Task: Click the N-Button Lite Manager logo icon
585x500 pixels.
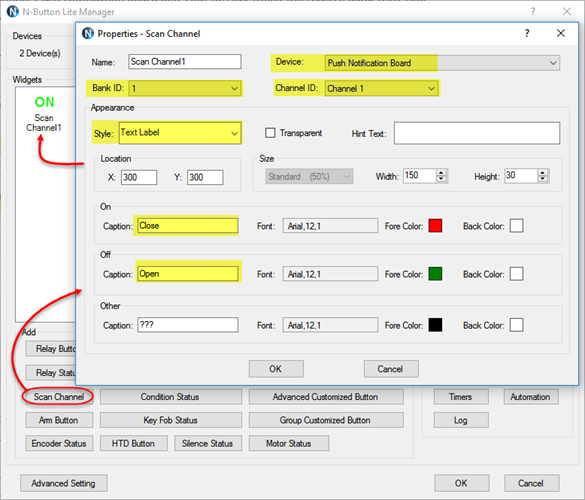Action: point(13,12)
